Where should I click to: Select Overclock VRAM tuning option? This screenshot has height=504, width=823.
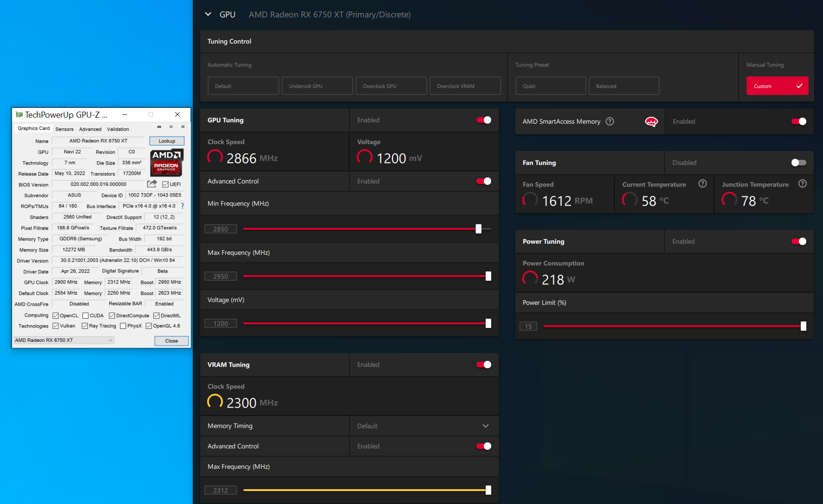pyautogui.click(x=465, y=86)
